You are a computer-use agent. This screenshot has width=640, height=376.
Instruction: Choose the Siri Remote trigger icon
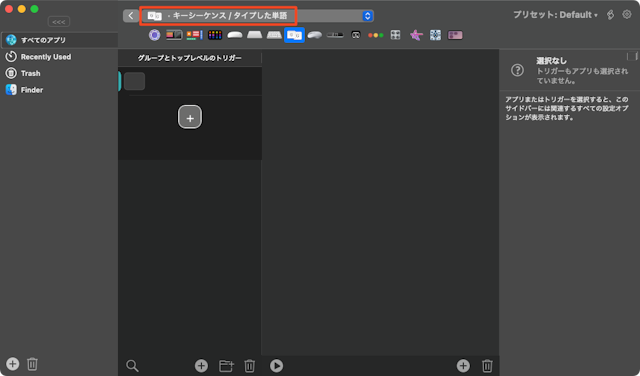(x=335, y=35)
